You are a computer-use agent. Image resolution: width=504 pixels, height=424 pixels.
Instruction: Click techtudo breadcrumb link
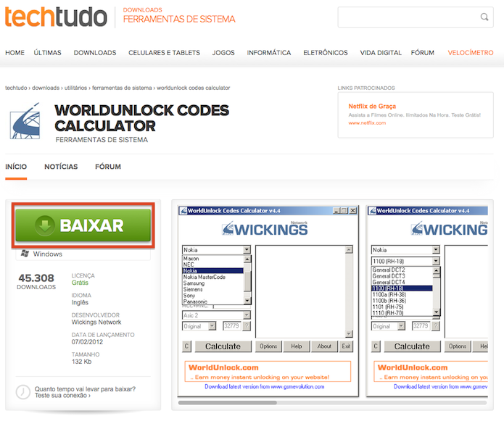click(x=16, y=88)
